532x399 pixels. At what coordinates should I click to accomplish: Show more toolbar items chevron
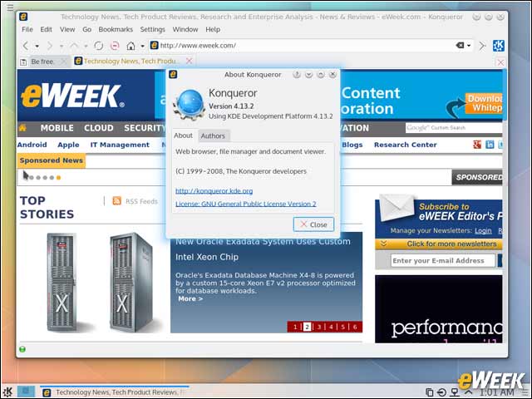tap(482, 46)
